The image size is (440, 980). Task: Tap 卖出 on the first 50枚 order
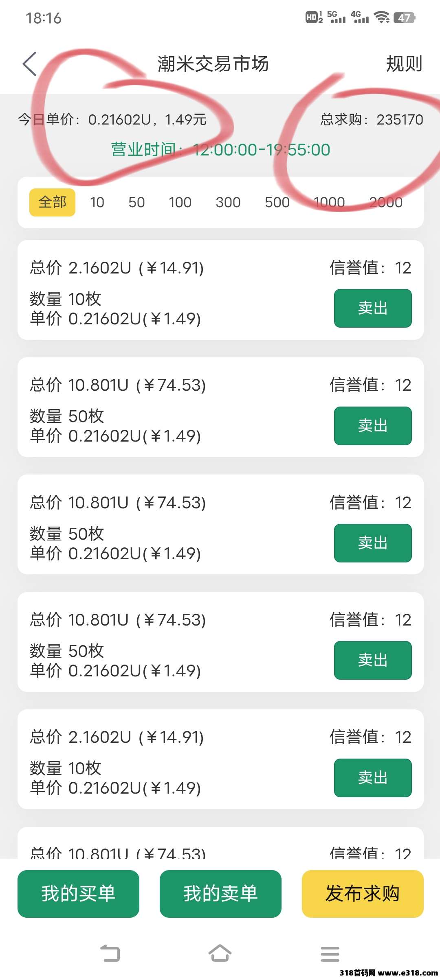coord(373,426)
